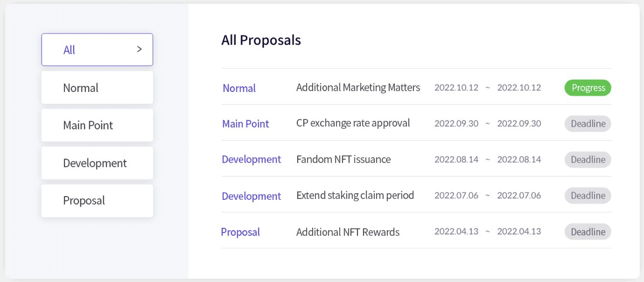Click the chevron arrow in the All filter
The height and width of the screenshot is (282, 644).
tap(139, 49)
